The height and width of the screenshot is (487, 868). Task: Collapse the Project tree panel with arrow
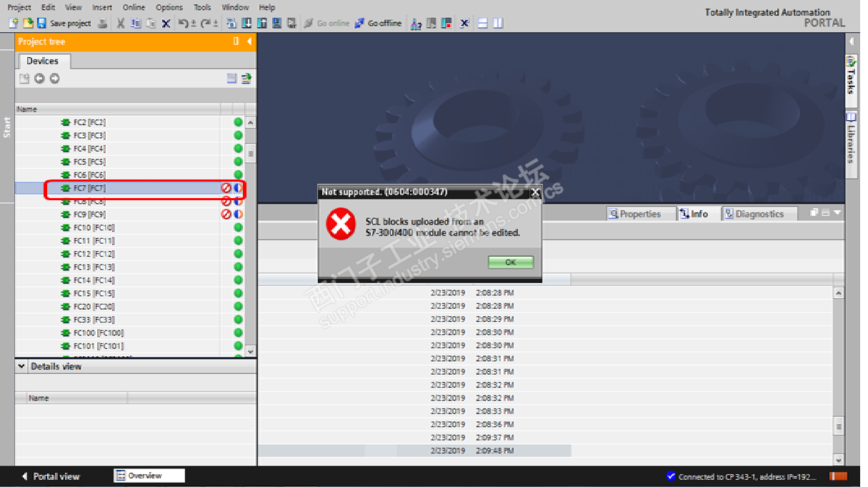[x=249, y=41]
